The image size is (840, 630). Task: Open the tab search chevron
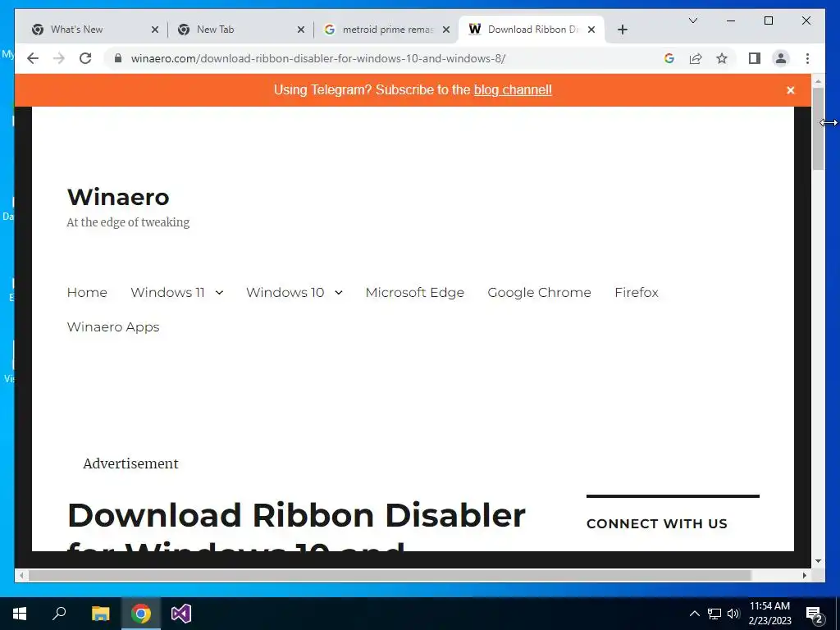point(692,21)
